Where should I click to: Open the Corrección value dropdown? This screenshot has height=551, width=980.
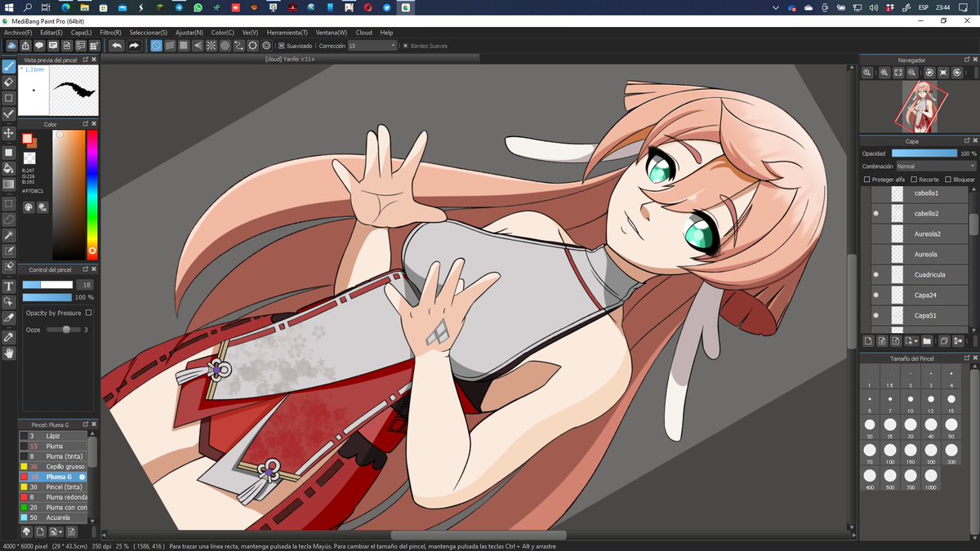[372, 46]
